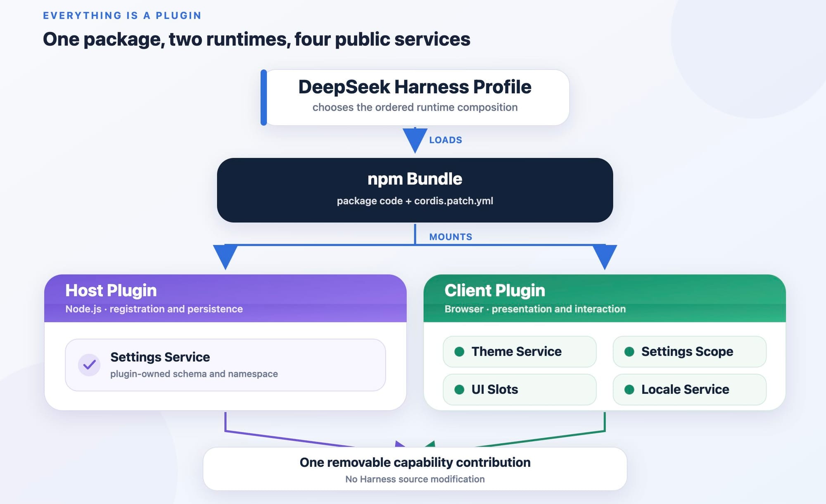Select the Theme Service chip
826x504 pixels.
click(x=520, y=352)
